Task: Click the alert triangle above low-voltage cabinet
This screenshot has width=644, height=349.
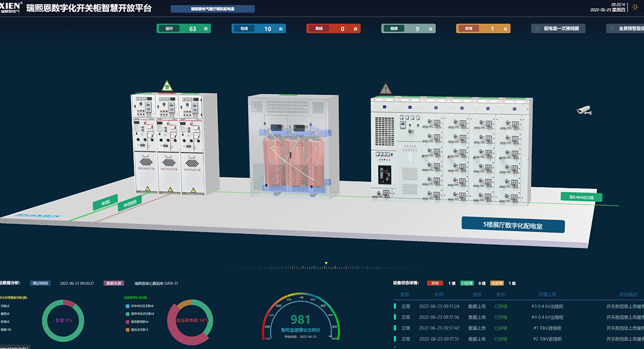Action: point(385,89)
